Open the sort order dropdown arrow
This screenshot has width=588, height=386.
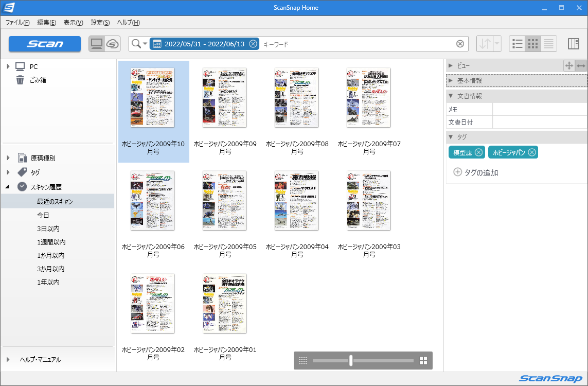click(497, 44)
